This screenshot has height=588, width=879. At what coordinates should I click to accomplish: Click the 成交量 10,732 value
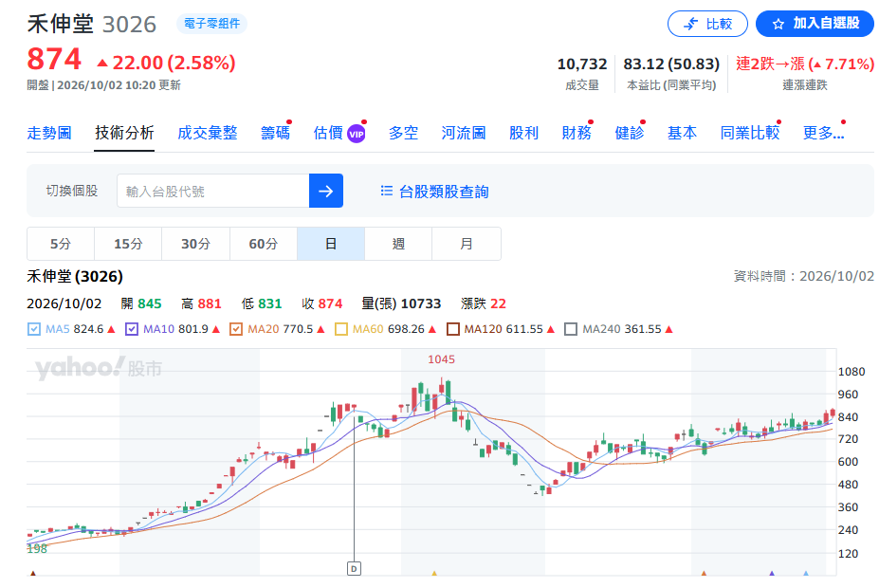(582, 64)
